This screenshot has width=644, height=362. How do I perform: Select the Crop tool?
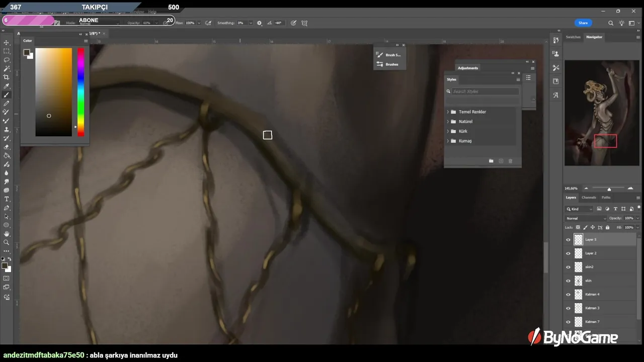tap(7, 77)
